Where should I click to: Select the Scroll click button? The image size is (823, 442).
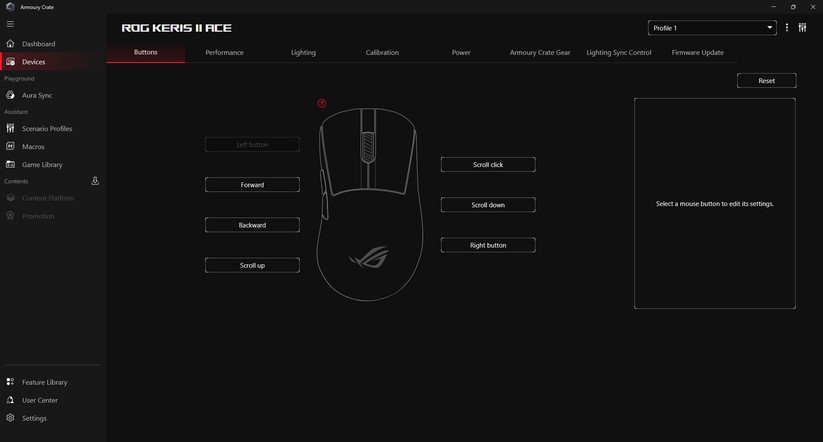click(488, 164)
